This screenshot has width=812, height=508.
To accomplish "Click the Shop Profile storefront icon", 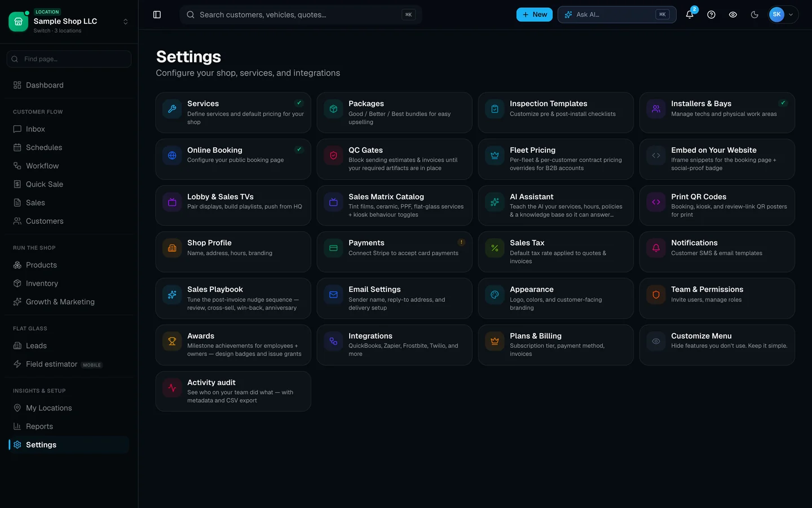I will tap(172, 248).
